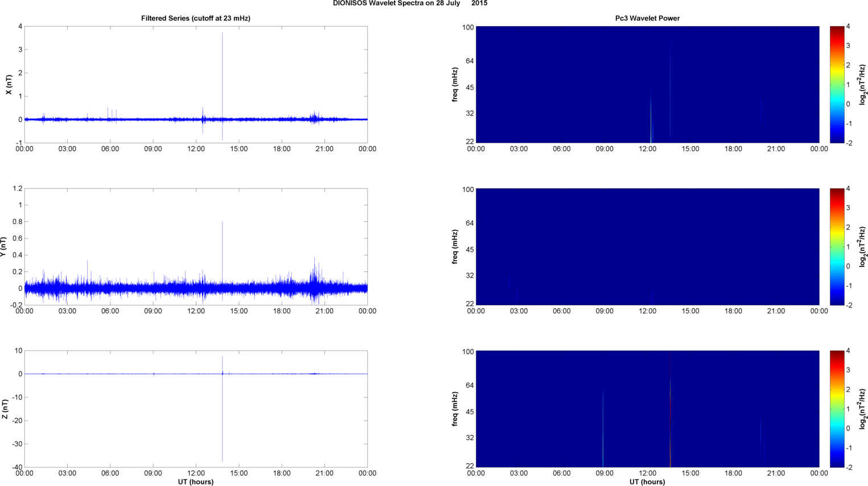Click the '45' frequency tick of Y wavelet spectrogram
868x486 pixels.
(470, 250)
